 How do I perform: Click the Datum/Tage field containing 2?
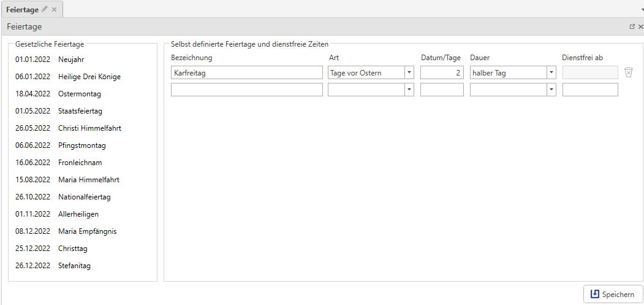[442, 72]
